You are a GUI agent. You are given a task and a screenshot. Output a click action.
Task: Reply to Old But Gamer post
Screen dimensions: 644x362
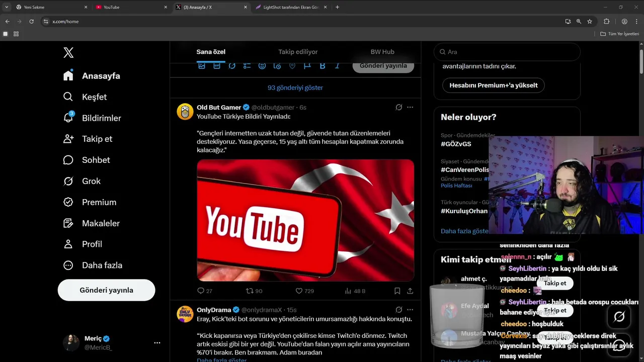pyautogui.click(x=205, y=291)
